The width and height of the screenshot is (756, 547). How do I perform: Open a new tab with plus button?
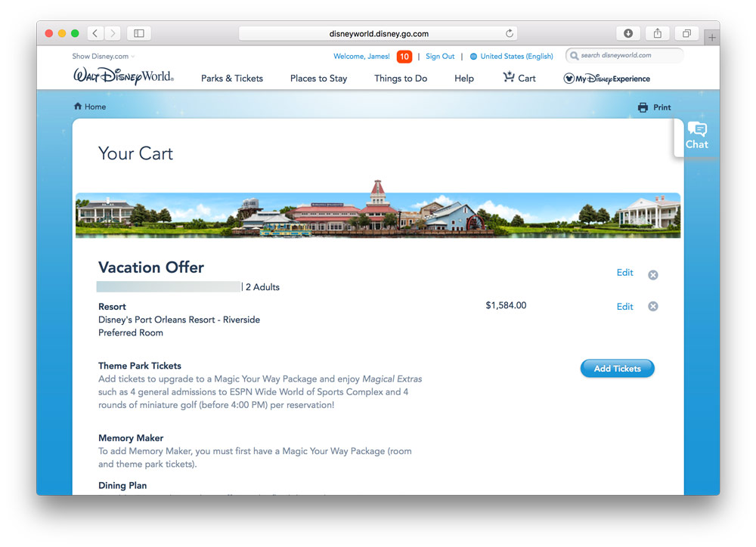711,37
